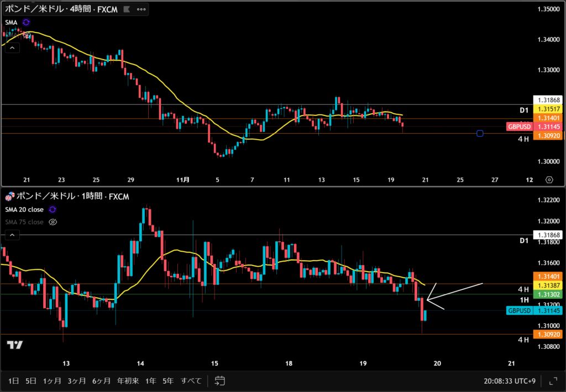Open the timezone menu showing UTC+9

(x=509, y=380)
